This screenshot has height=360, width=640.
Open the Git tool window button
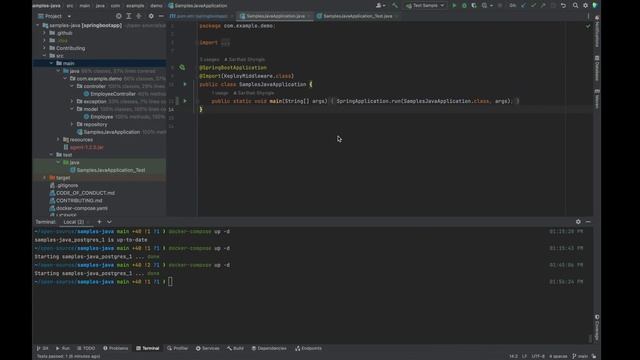42,348
